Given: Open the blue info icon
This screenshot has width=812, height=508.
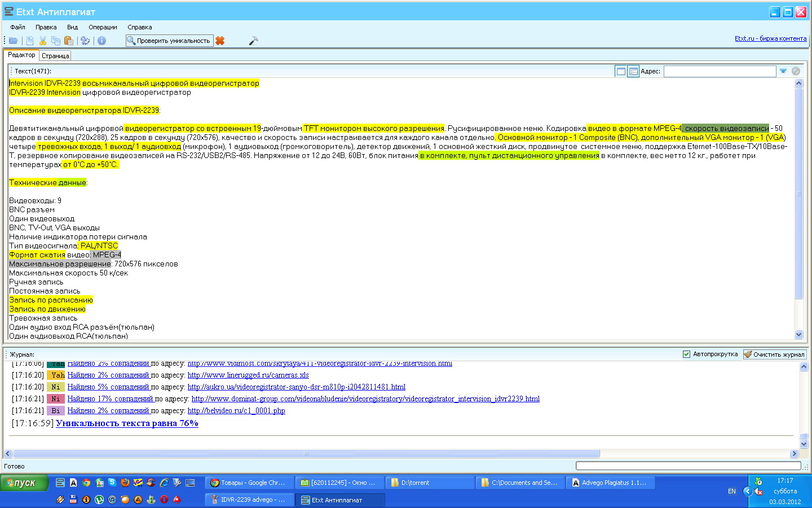Looking at the screenshot, I should coord(101,41).
